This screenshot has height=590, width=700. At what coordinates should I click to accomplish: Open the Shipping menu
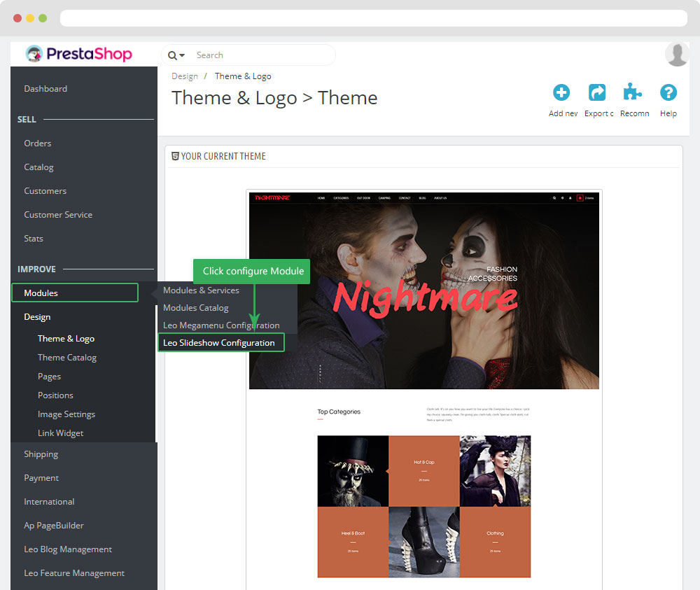(41, 454)
